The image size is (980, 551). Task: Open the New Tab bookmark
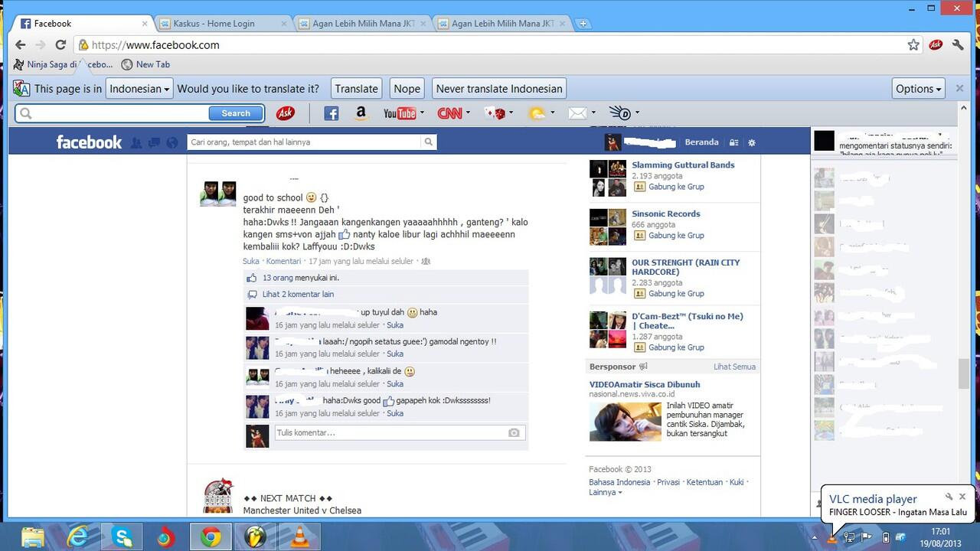tap(145, 64)
